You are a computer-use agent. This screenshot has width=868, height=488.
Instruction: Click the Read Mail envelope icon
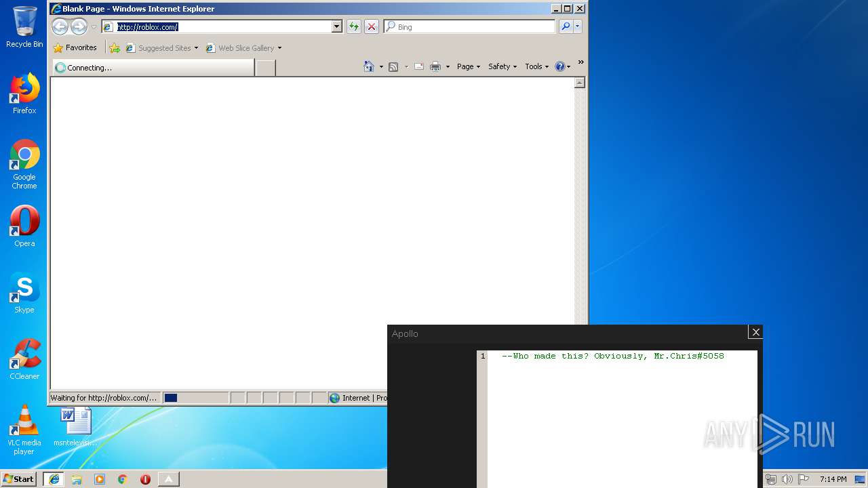coord(418,66)
